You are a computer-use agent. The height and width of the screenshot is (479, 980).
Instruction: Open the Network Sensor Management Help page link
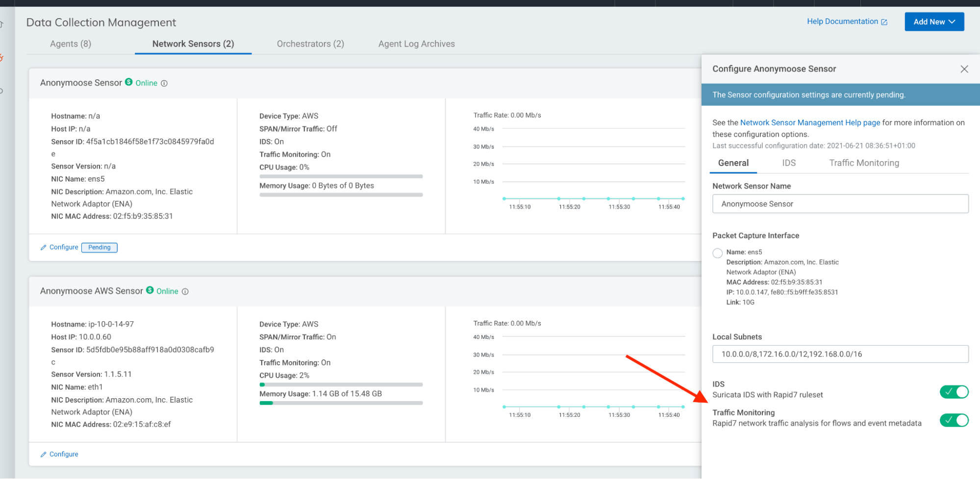point(810,123)
